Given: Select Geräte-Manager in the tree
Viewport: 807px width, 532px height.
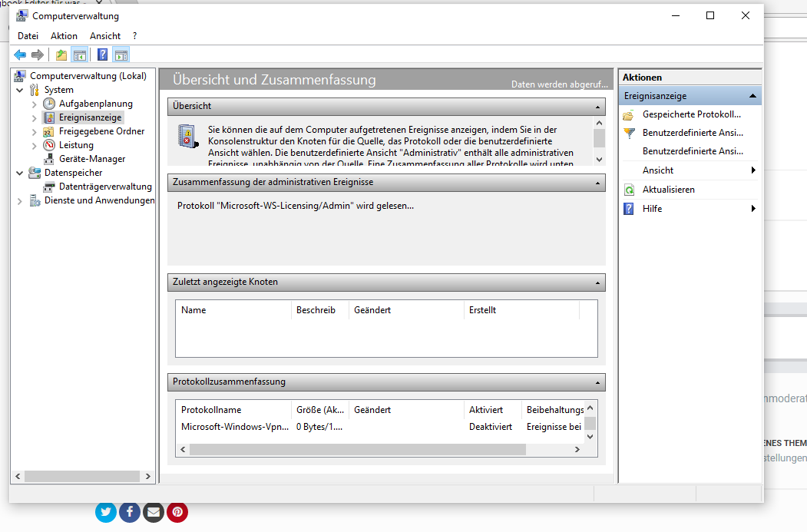Looking at the screenshot, I should click(91, 159).
